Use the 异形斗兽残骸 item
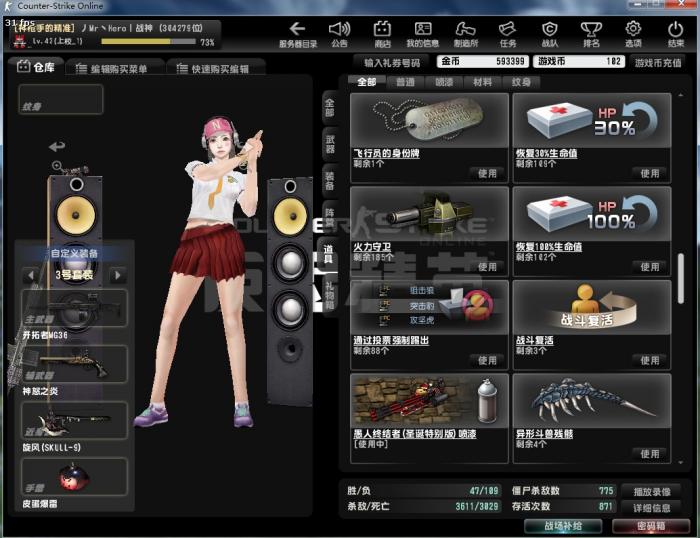Screen dimensions: 700x538 [650, 454]
